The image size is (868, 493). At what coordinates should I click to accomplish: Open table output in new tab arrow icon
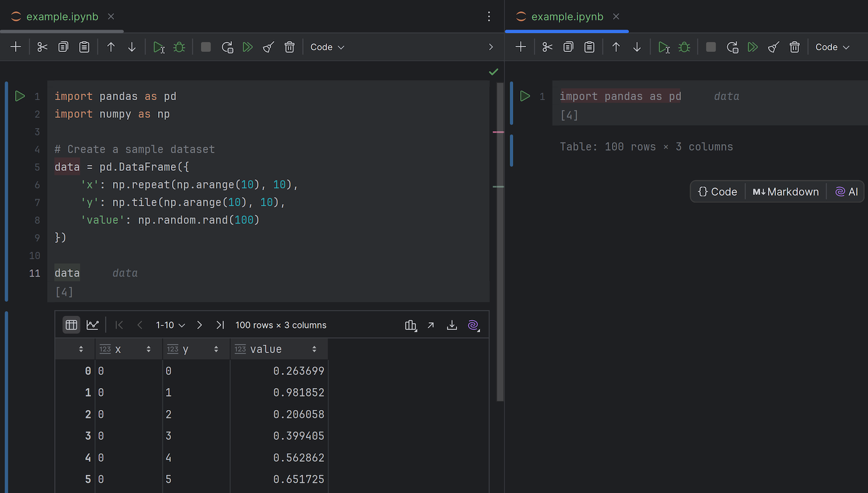click(431, 325)
